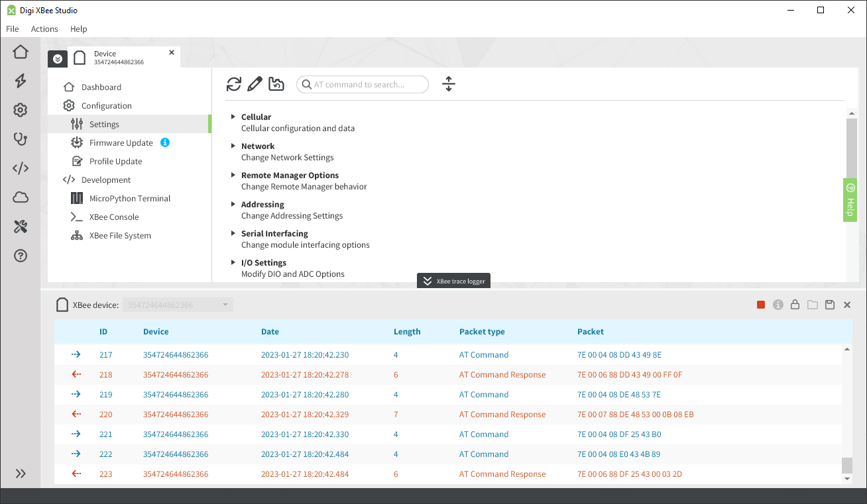This screenshot has height=504, width=867.
Task: Expand the Serial Interfacing section
Action: (233, 233)
